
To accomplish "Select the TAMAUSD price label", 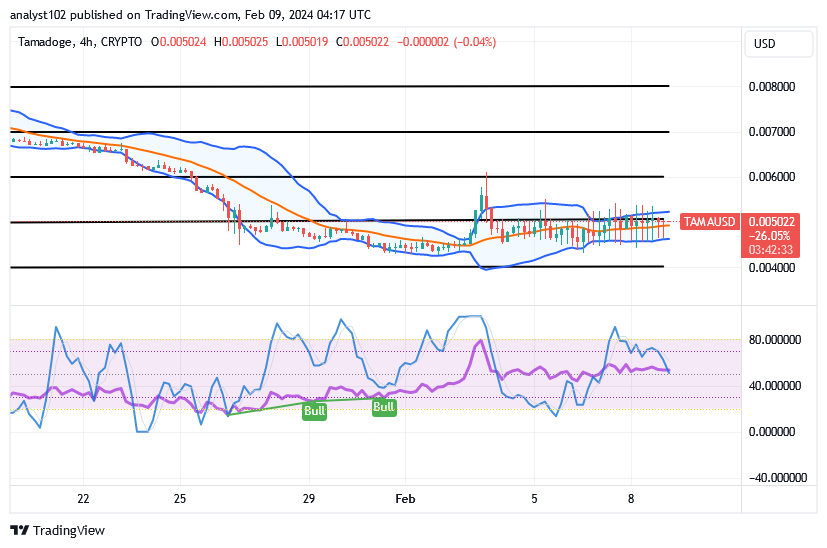I will click(x=709, y=222).
